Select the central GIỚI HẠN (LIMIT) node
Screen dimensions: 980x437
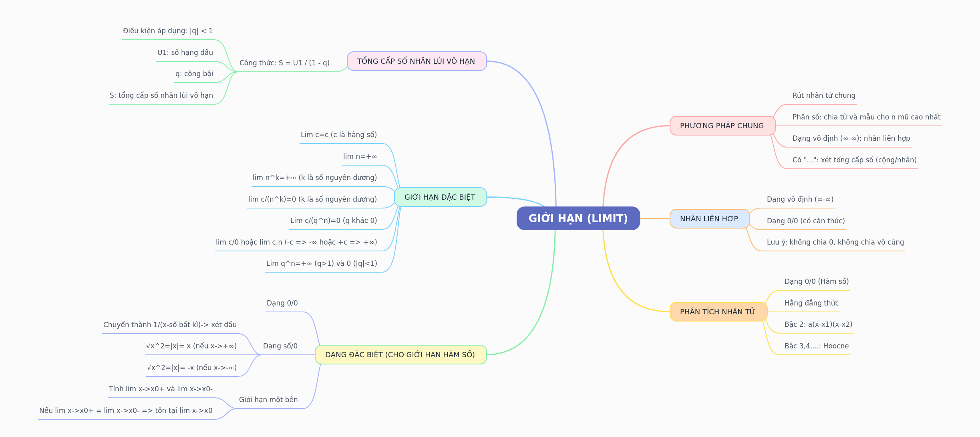coord(578,218)
